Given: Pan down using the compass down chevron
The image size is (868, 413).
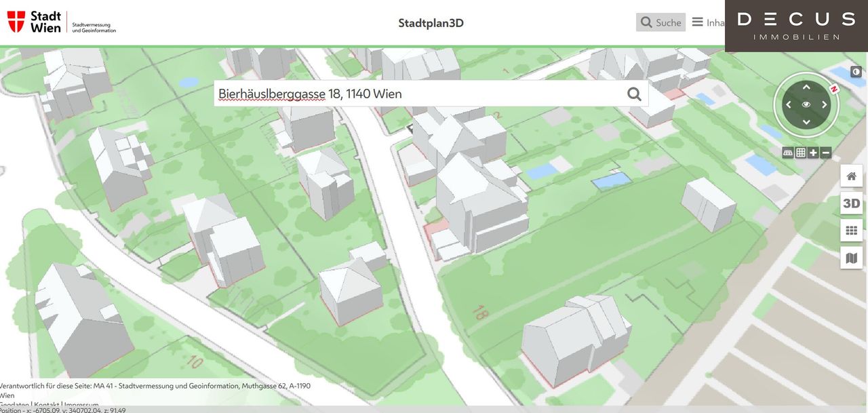Looking at the screenshot, I should (x=806, y=122).
